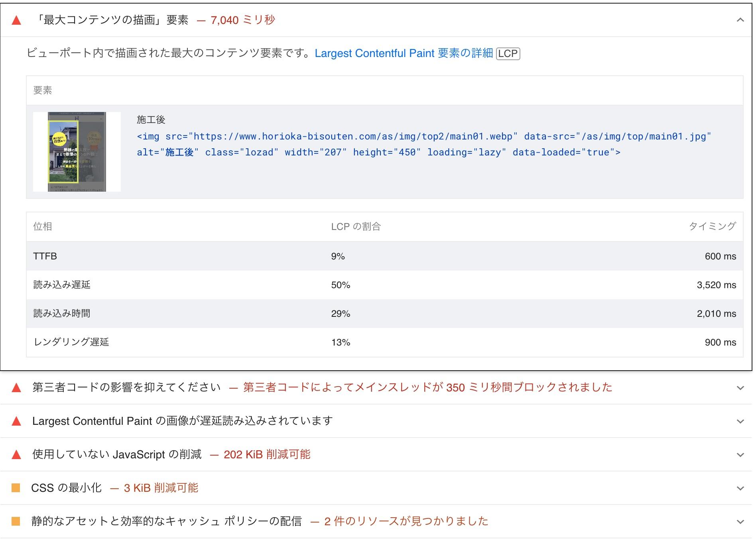756x540 pixels.
Task: Click orange square icon beside 静的なアセット audit
Action: (16, 521)
